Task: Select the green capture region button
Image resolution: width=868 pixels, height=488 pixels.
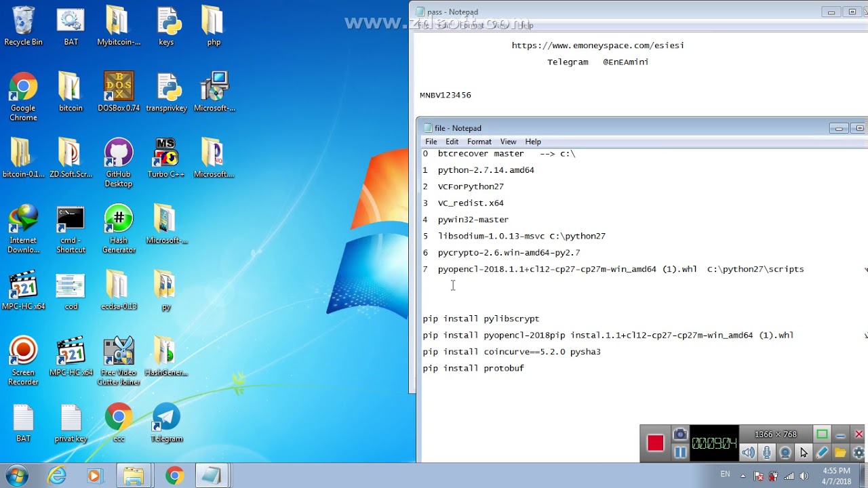Action: 822,434
